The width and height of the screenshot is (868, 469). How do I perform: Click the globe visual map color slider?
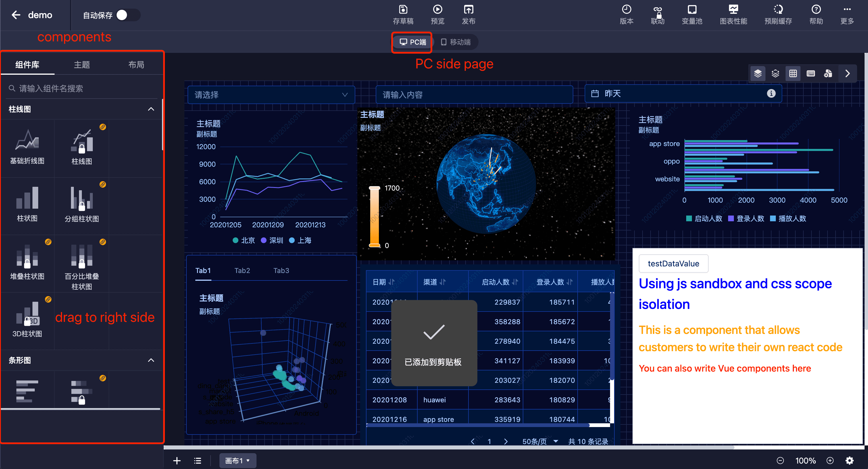coord(374,217)
